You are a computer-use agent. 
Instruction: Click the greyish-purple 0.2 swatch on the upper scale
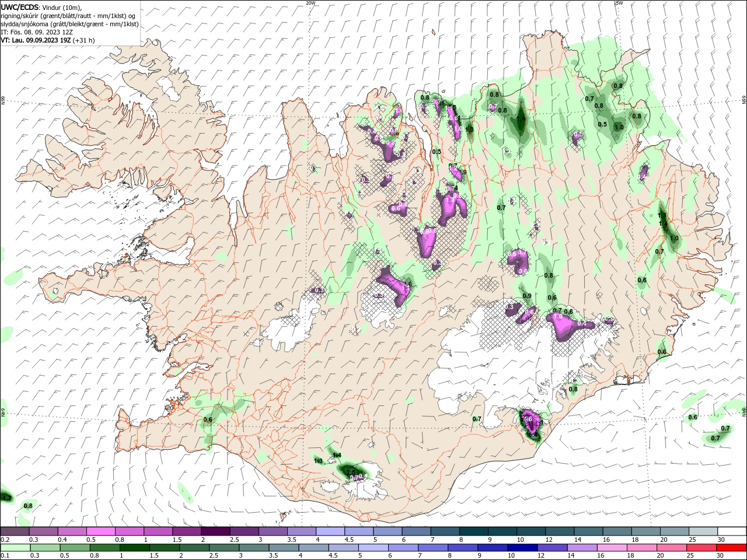(15, 531)
